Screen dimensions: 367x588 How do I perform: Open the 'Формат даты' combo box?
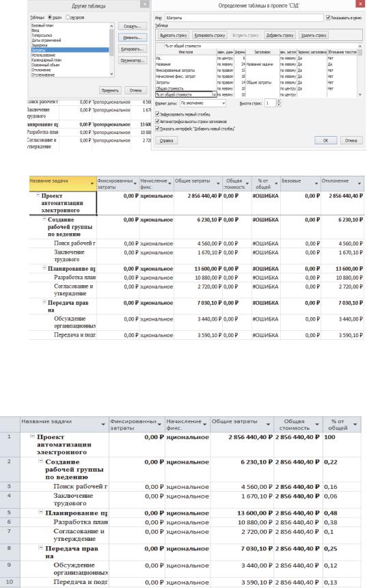[x=203, y=103]
